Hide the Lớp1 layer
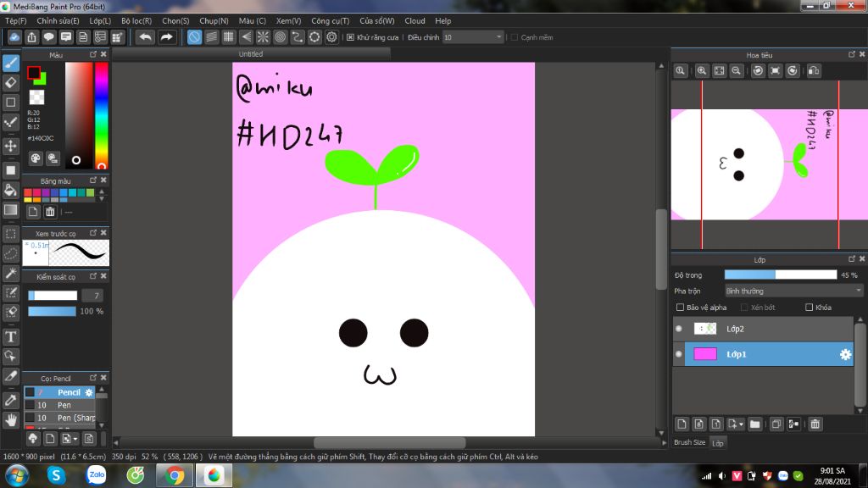The width and height of the screenshot is (868, 488). coord(679,354)
